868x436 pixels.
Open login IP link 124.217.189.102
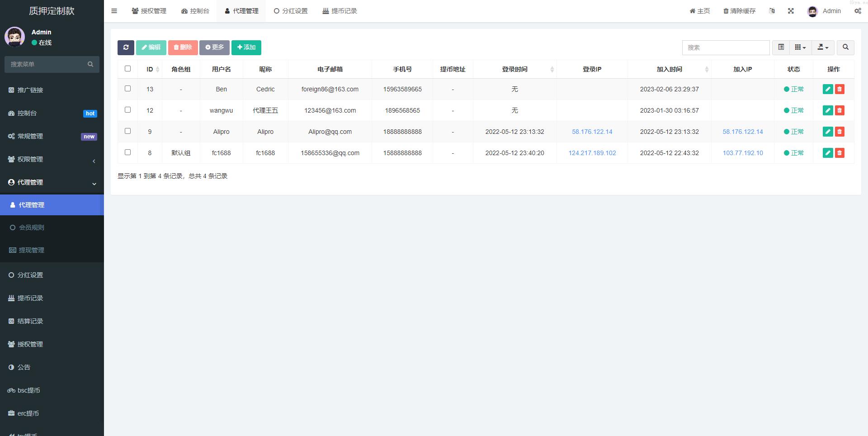point(592,153)
